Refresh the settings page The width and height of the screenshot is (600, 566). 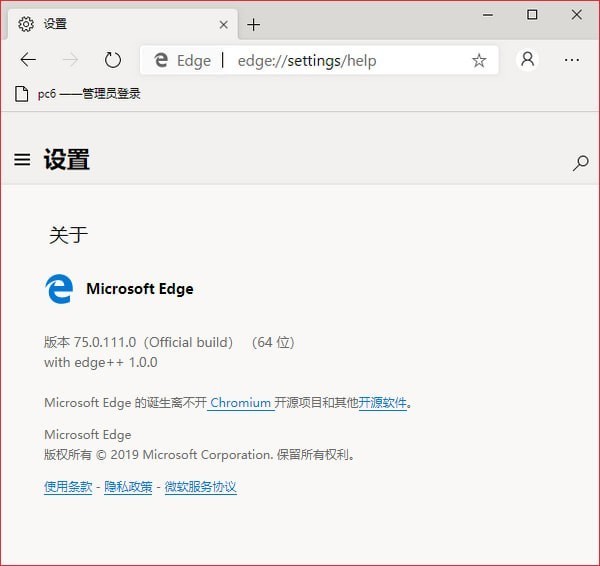click(113, 60)
